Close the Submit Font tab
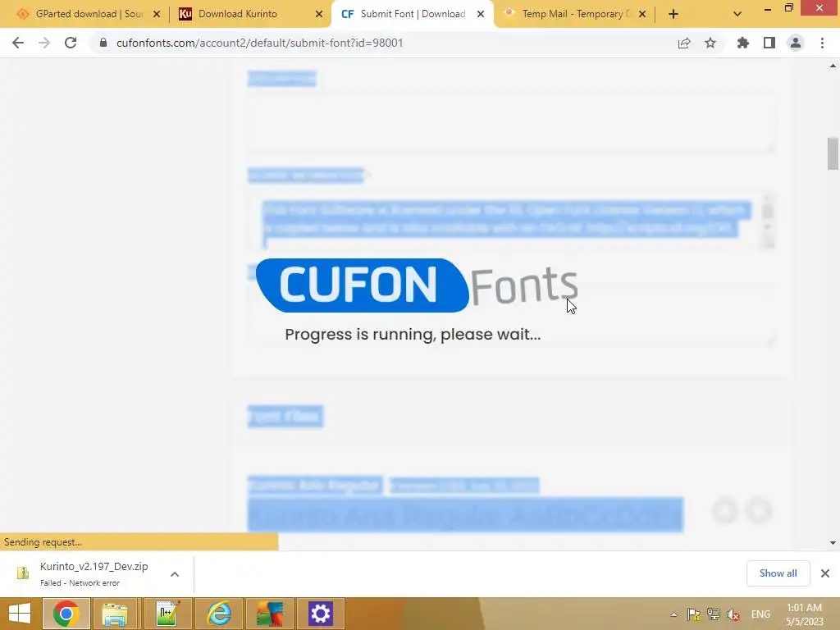The image size is (840, 630). click(481, 15)
